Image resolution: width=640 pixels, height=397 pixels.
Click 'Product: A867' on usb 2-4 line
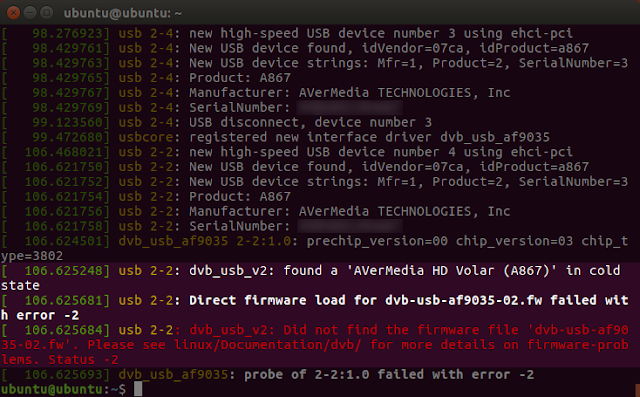point(240,78)
